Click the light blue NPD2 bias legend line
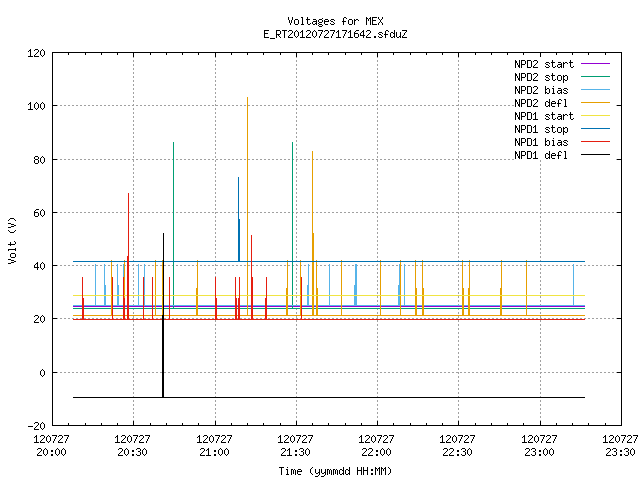Screen dimensions: 640x480 [x=595, y=90]
